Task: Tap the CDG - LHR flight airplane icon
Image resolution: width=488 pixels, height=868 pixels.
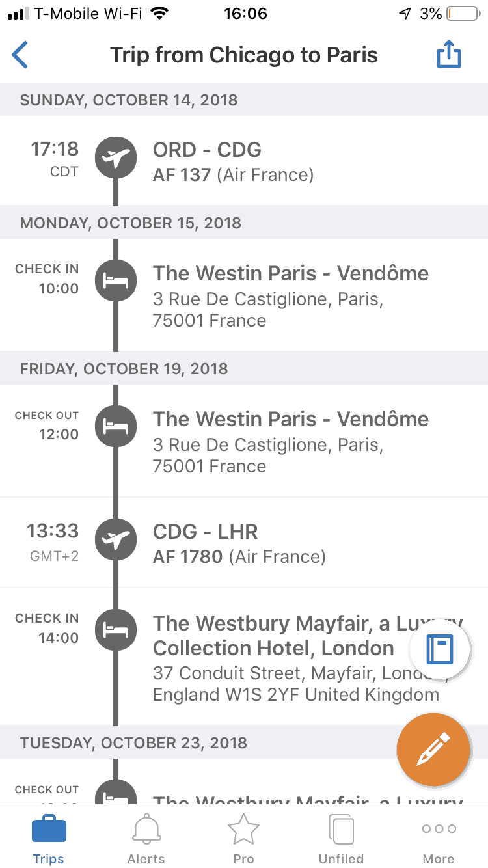Action: click(x=116, y=539)
